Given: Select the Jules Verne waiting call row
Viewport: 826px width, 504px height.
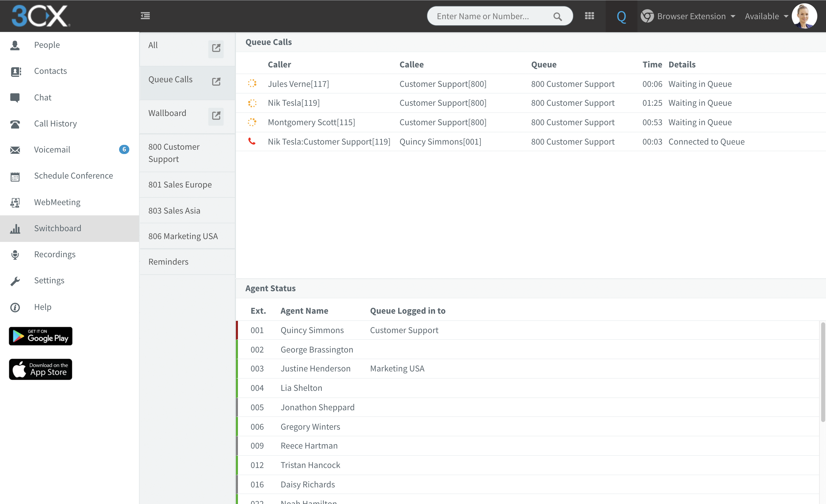Looking at the screenshot, I should 298,84.
